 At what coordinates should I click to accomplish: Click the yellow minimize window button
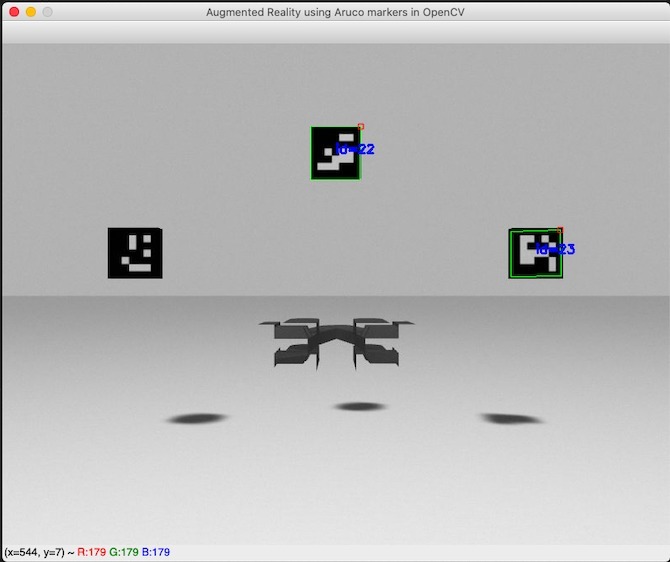click(x=31, y=12)
